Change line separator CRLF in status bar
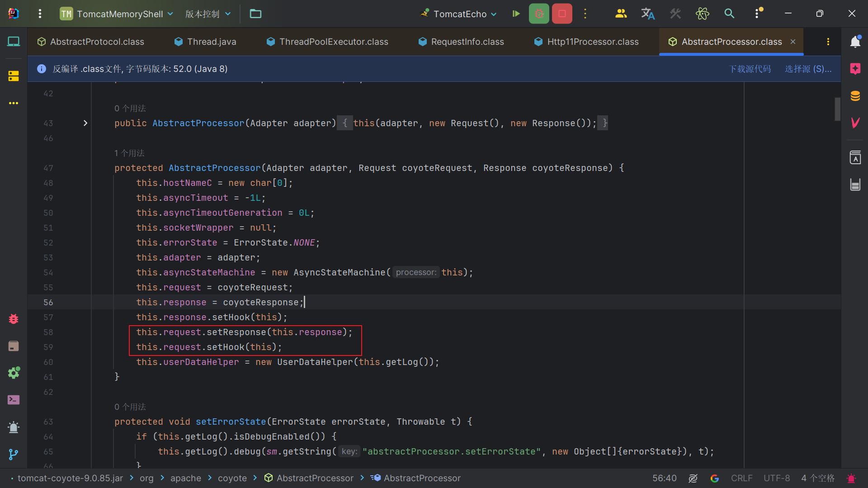This screenshot has width=868, height=488. [x=741, y=478]
